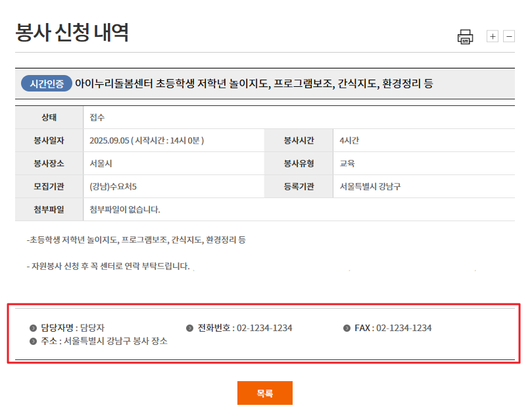Click the 봉사 신청 내역 page heading
This screenshot has width=532, height=418.
[72, 33]
